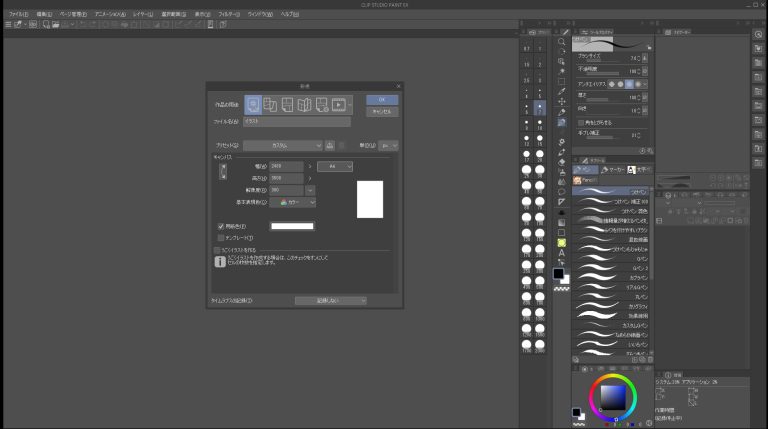768x429 pixels.
Task: Enable the 角をとがらせる checkbox in tool properties
Action: (581, 122)
